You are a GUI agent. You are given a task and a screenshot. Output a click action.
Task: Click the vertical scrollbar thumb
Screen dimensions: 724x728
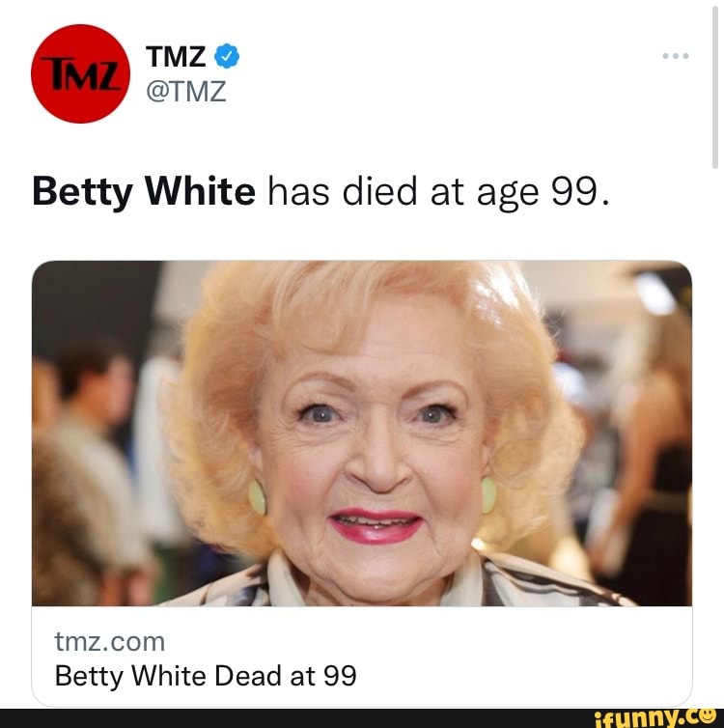pos(715,86)
